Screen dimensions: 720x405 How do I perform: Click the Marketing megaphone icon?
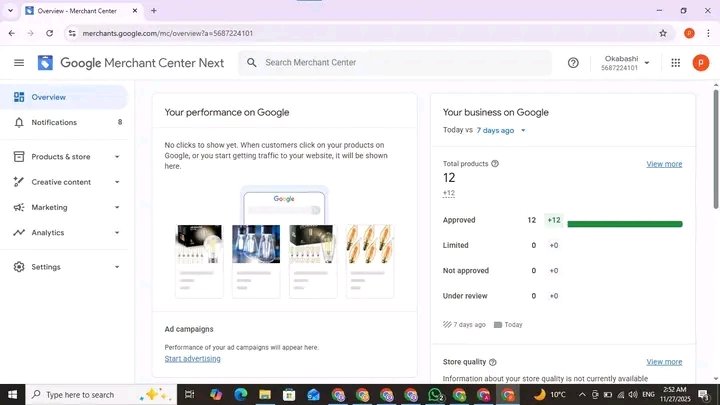[19, 208]
